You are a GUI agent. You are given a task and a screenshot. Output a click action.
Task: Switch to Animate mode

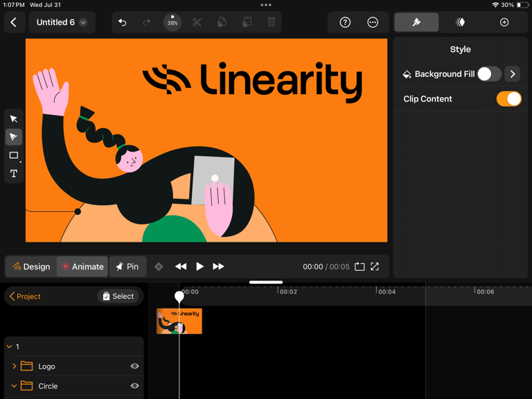pyautogui.click(x=82, y=267)
